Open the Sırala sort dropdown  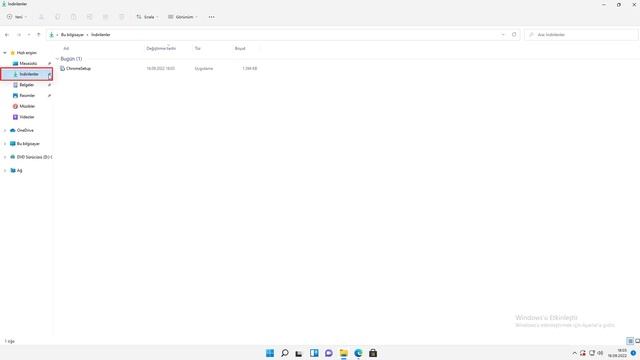click(x=147, y=17)
